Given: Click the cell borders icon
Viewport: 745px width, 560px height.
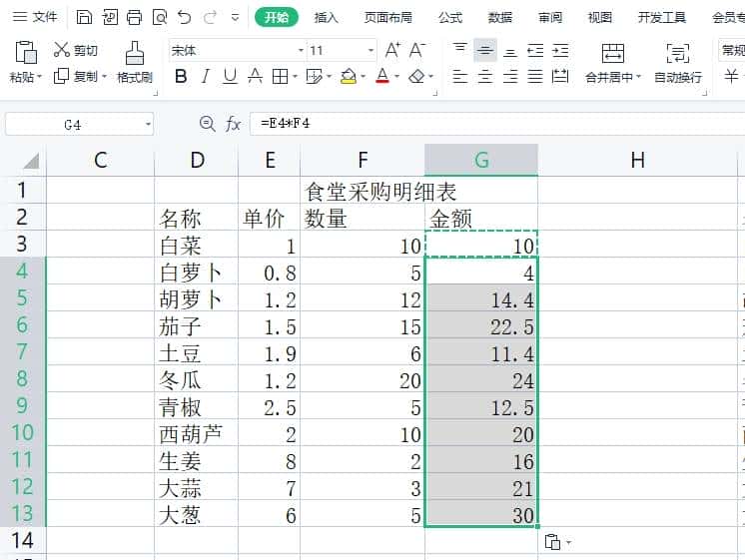Looking at the screenshot, I should click(280, 76).
